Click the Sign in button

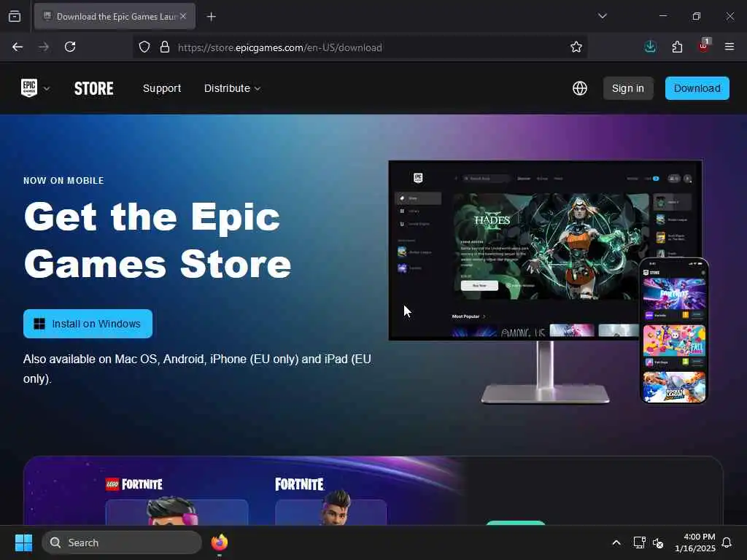click(628, 88)
